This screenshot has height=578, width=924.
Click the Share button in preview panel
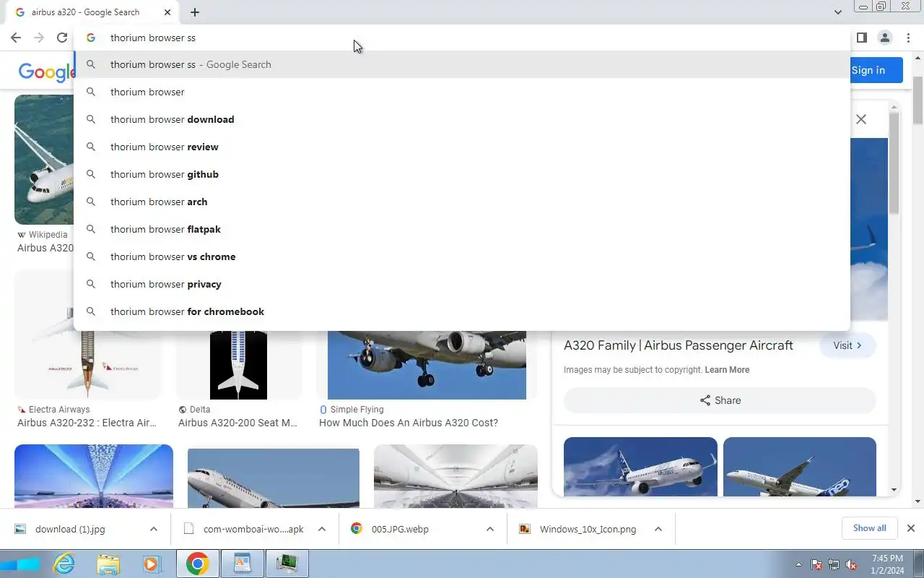[720, 400]
